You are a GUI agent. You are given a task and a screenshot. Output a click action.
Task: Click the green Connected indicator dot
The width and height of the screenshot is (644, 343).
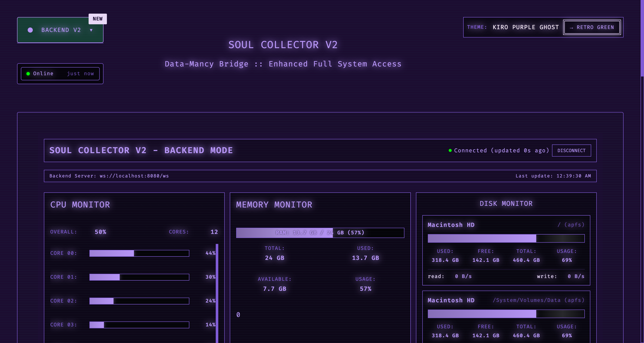click(x=450, y=150)
